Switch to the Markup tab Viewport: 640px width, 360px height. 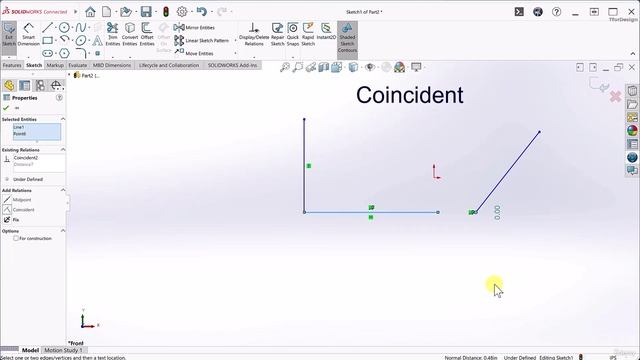pyautogui.click(x=55, y=65)
